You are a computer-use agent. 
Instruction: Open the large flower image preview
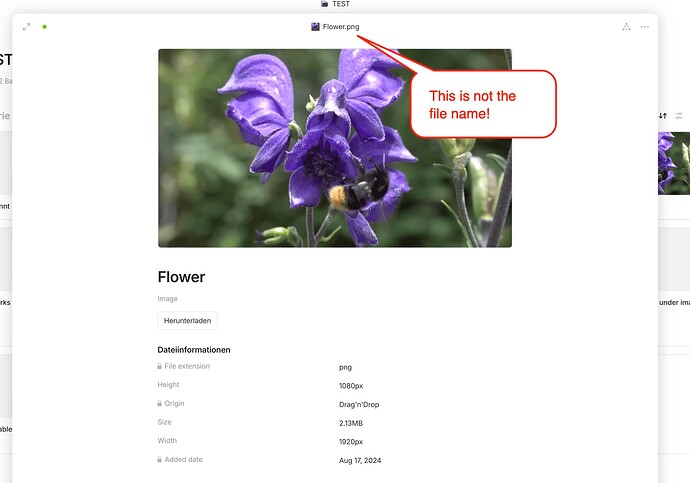coord(335,148)
